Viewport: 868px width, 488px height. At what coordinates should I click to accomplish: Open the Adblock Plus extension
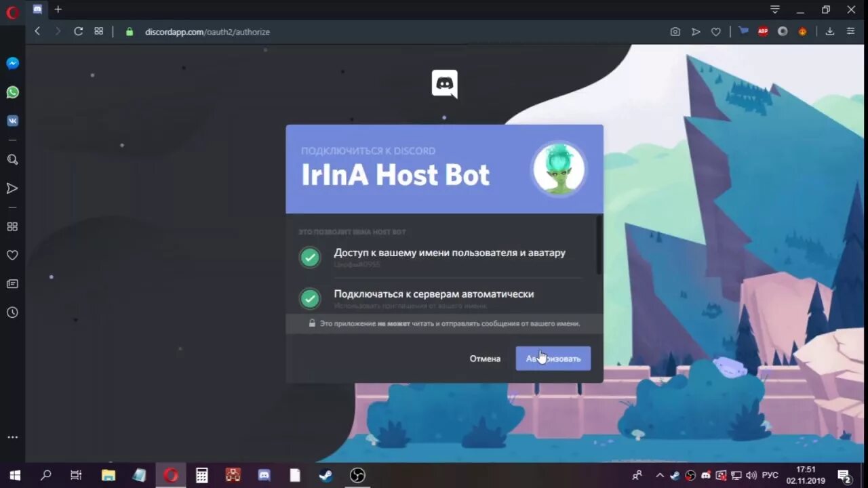(762, 31)
